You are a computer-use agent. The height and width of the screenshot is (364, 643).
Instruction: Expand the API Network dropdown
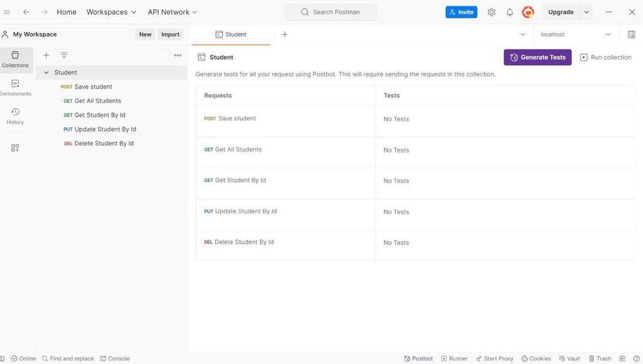tap(172, 12)
